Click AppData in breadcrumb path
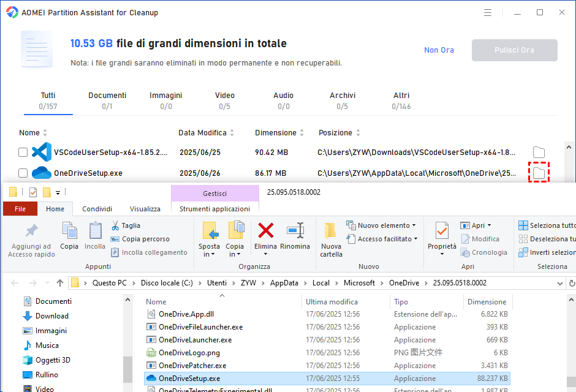The width and height of the screenshot is (576, 392). coord(284,283)
